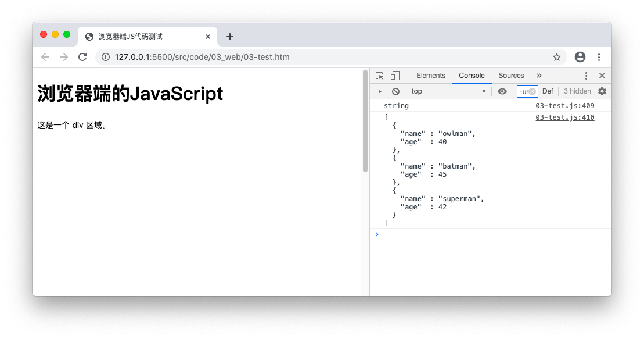Clear the console filter text
This screenshot has height=339, width=644.
pos(532,91)
